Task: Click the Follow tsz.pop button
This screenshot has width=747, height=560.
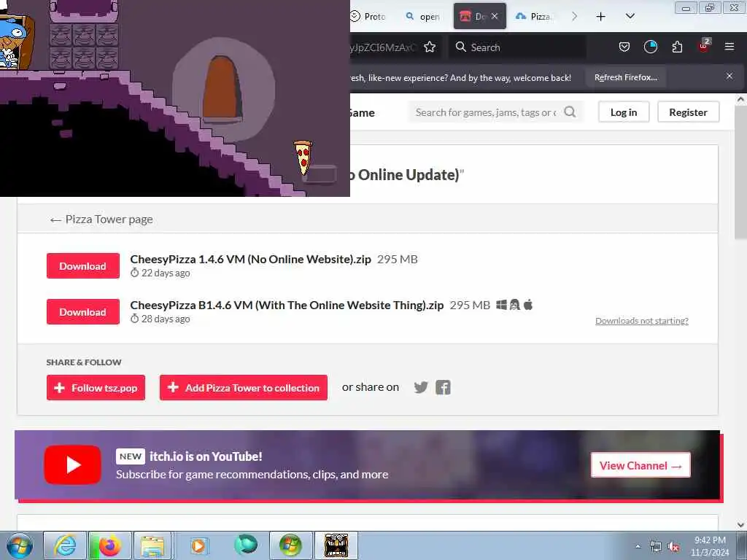Action: pyautogui.click(x=96, y=388)
